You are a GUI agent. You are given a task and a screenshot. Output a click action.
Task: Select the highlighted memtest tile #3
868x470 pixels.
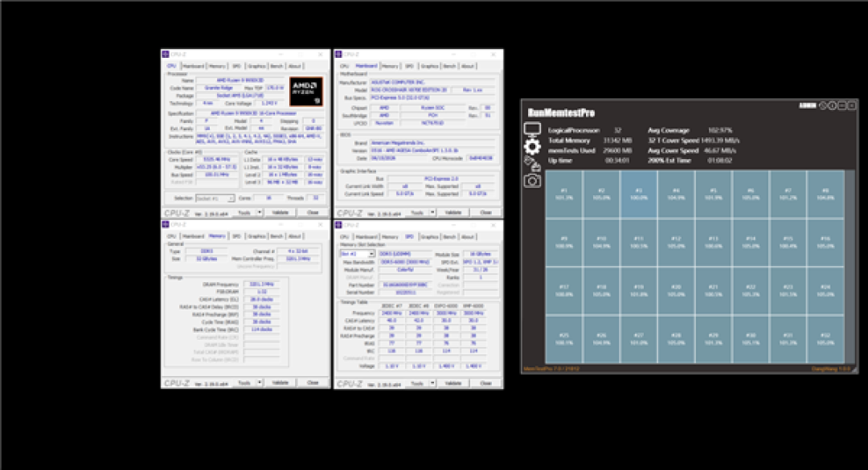point(639,194)
